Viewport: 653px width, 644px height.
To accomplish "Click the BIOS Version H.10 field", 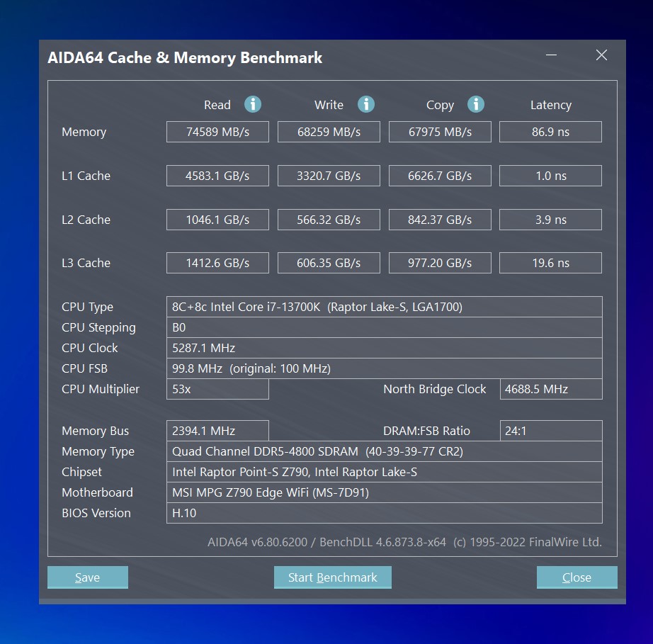I will (x=385, y=512).
